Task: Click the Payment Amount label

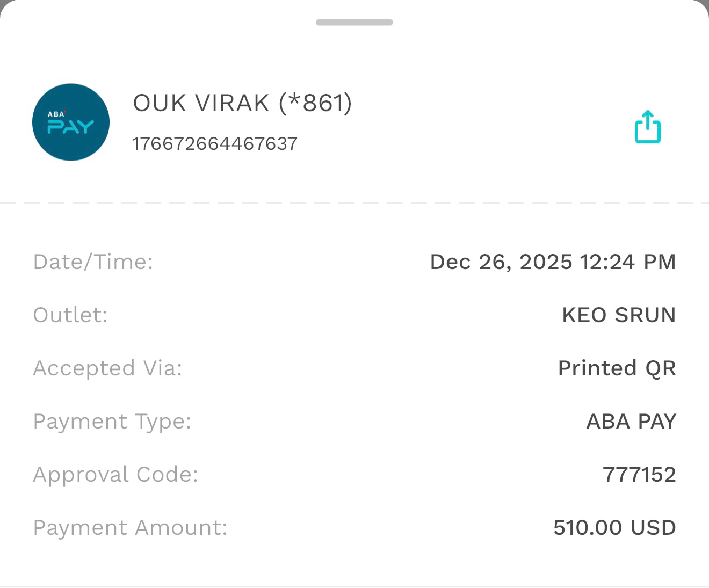Action: pos(130,528)
